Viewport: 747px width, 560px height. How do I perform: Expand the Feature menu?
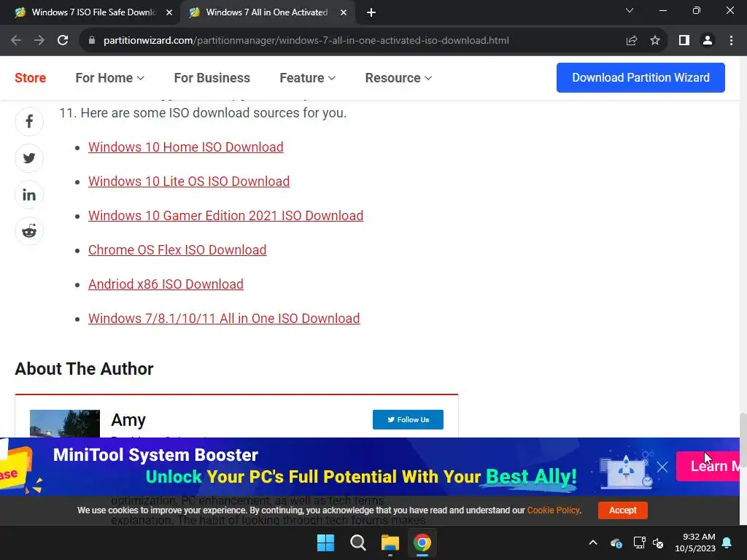pos(307,77)
